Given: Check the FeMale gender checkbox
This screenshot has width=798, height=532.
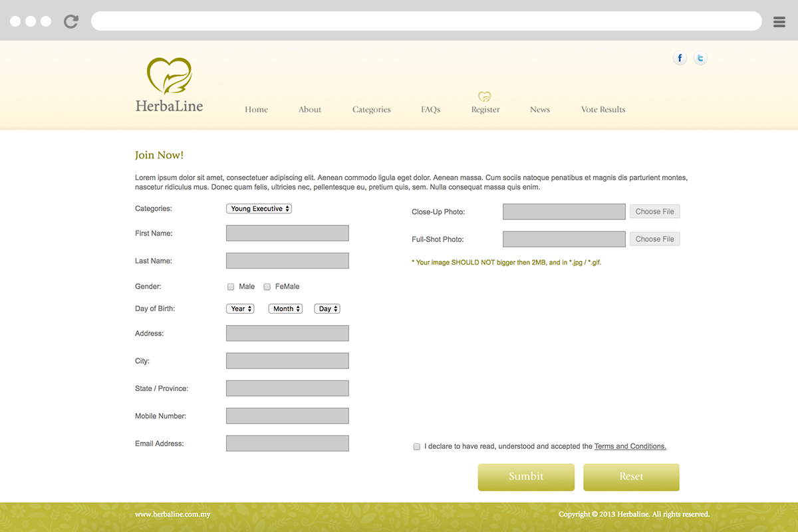Looking at the screenshot, I should tap(267, 287).
